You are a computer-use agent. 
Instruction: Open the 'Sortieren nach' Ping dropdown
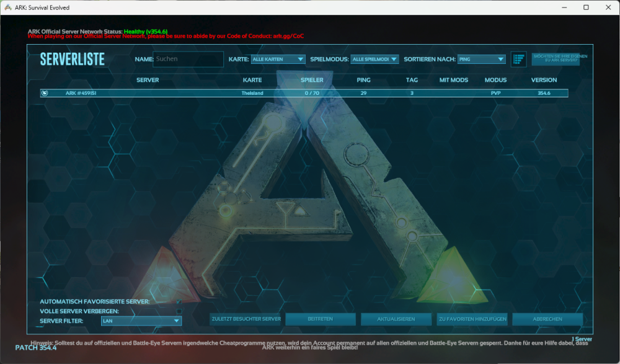pos(481,60)
